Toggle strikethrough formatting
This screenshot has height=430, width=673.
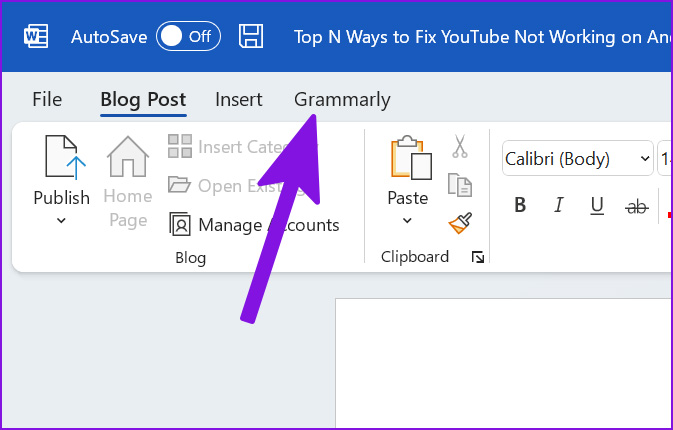coord(637,207)
